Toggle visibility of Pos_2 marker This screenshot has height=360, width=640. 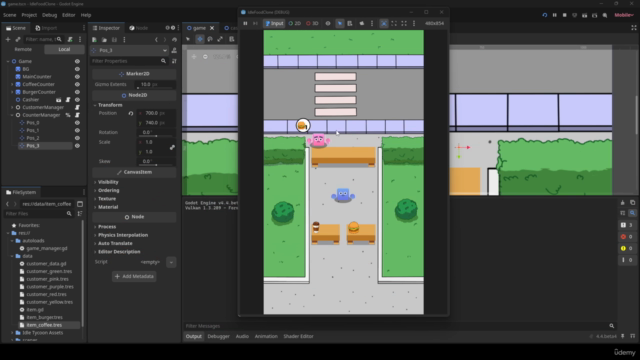pos(77,138)
